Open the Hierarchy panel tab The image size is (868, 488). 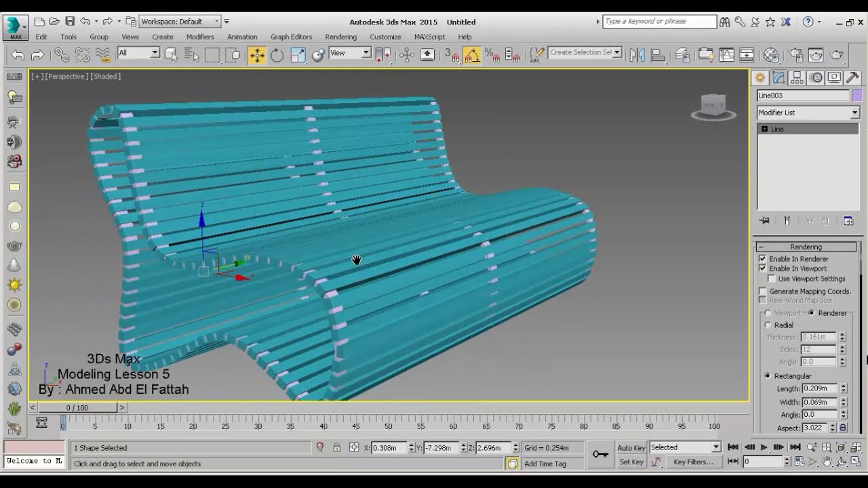point(797,77)
